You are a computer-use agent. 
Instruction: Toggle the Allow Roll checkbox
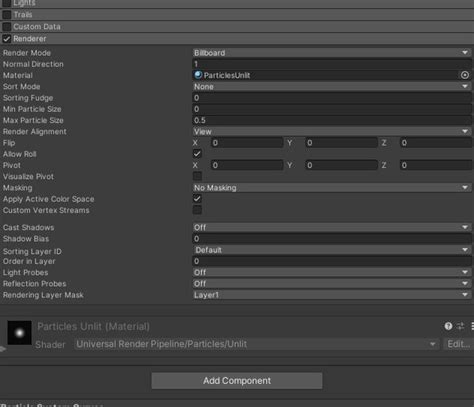[x=197, y=154]
